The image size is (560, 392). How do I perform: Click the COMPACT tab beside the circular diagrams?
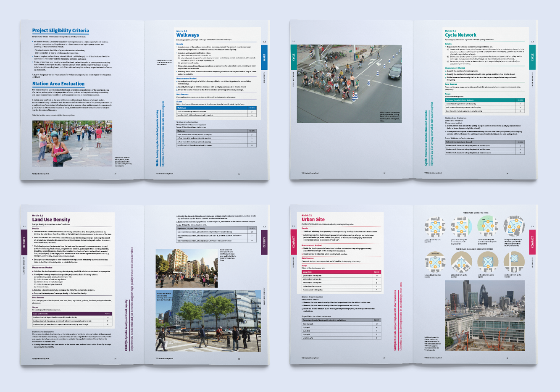point(533,242)
